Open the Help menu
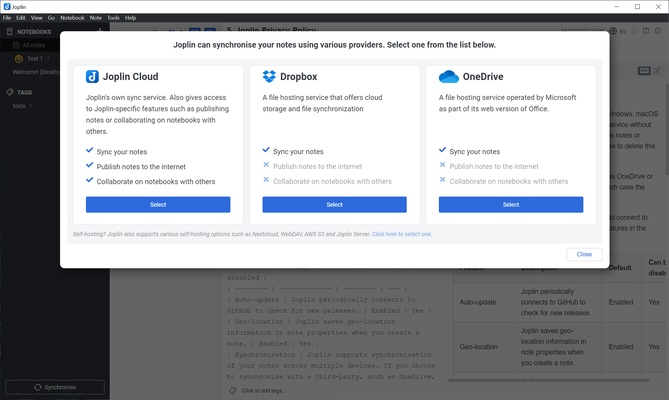Viewport: 669px width, 400px height. (131, 18)
